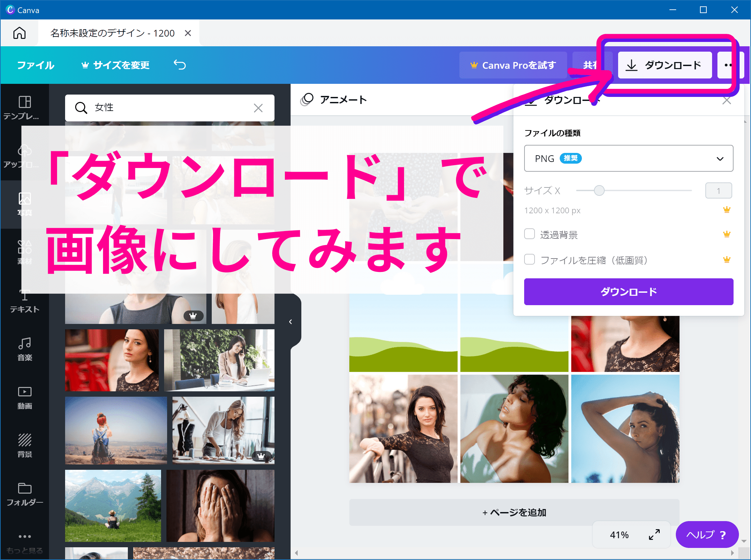751x560 pixels.
Task: Expand the PNG file type dropdown
Action: coord(629,158)
